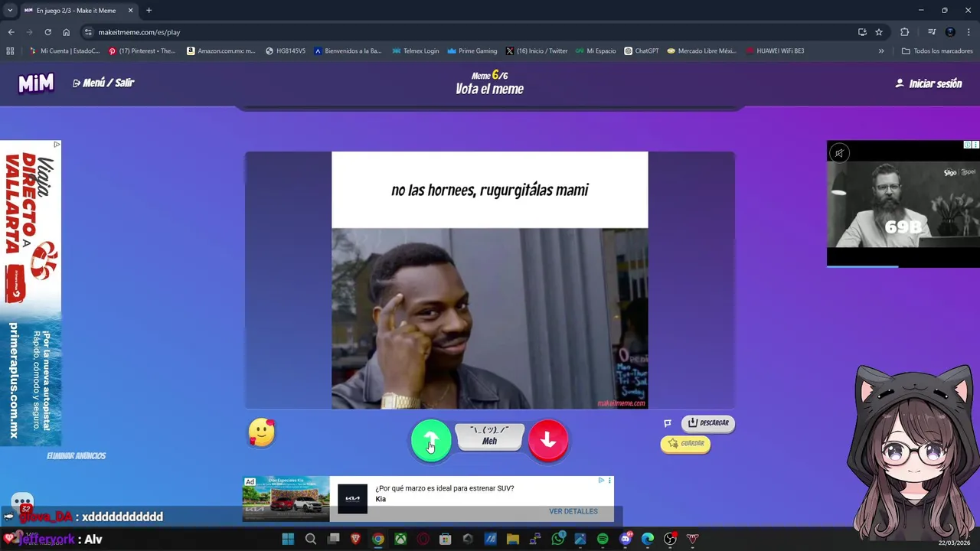Open Discord from the taskbar
Viewport: 980px width, 551px height.
[626, 540]
